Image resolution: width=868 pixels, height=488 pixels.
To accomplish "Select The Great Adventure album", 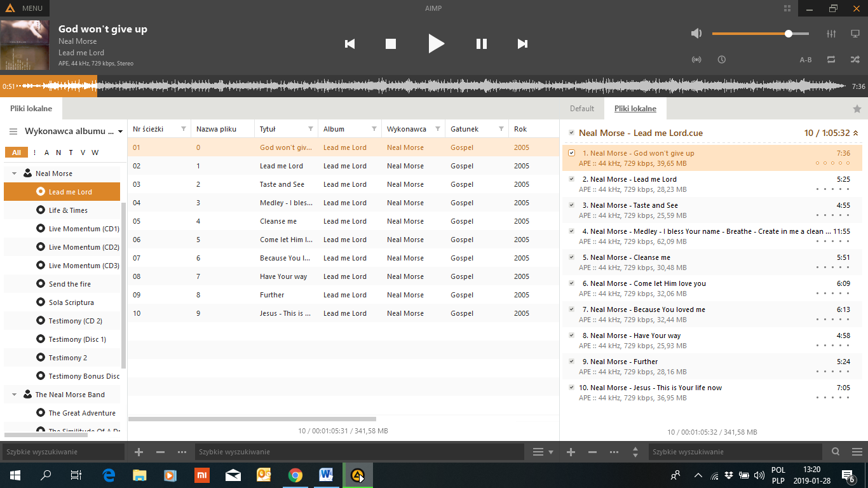I will point(82,413).
